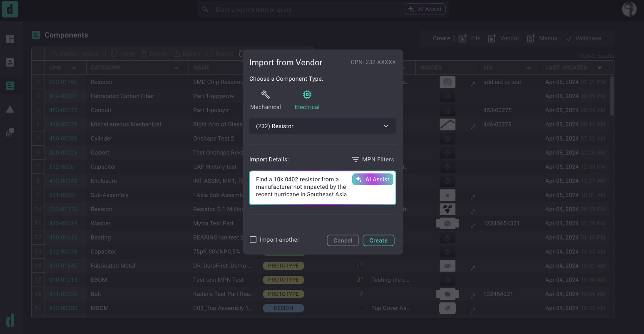Screen dimensions: 644x334
Task: Create component via Valispace
Action: pyautogui.click(x=583, y=38)
